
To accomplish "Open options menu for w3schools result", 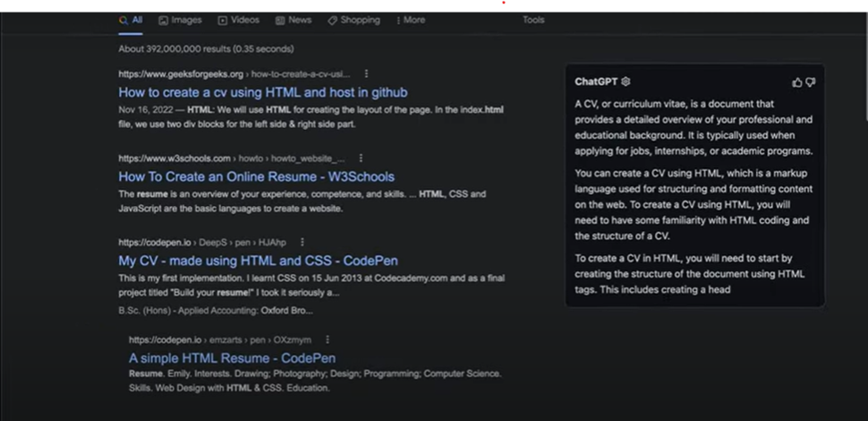I will pos(361,159).
